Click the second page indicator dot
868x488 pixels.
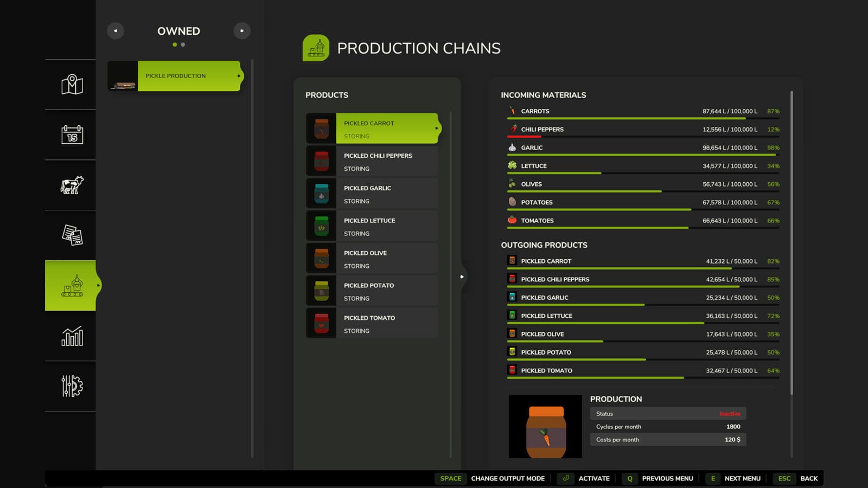coord(183,44)
